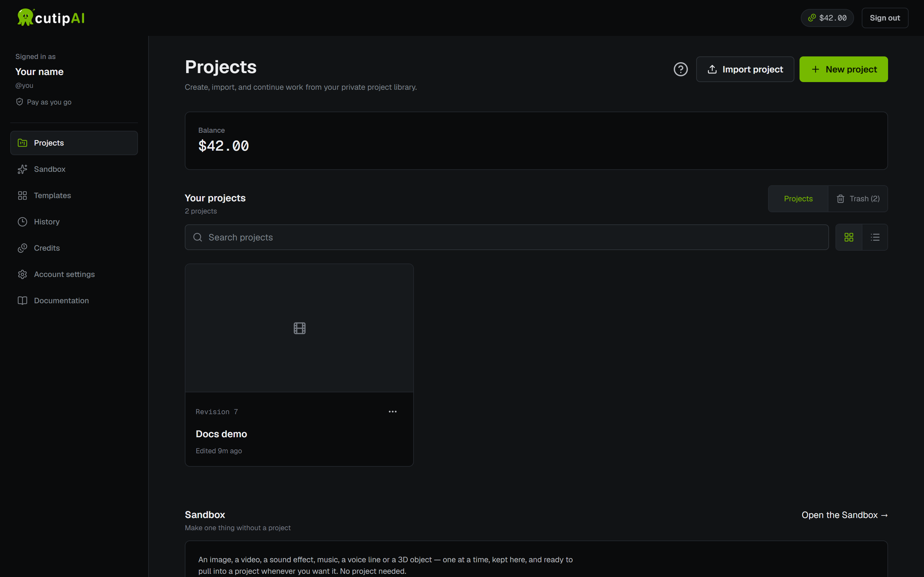This screenshot has width=924, height=577.
Task: Open the Docs demo project thumbnail
Action: click(x=299, y=328)
